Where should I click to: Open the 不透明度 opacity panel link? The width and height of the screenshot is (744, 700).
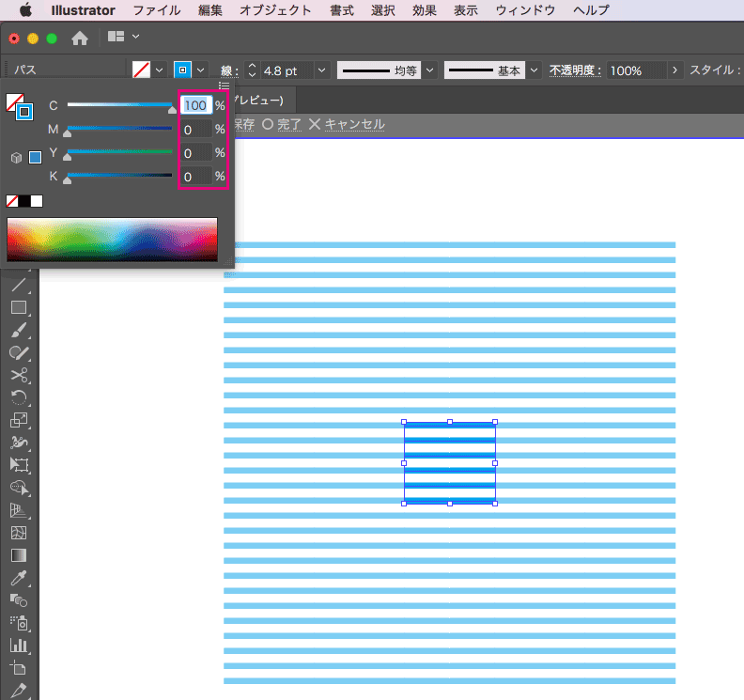tap(575, 70)
